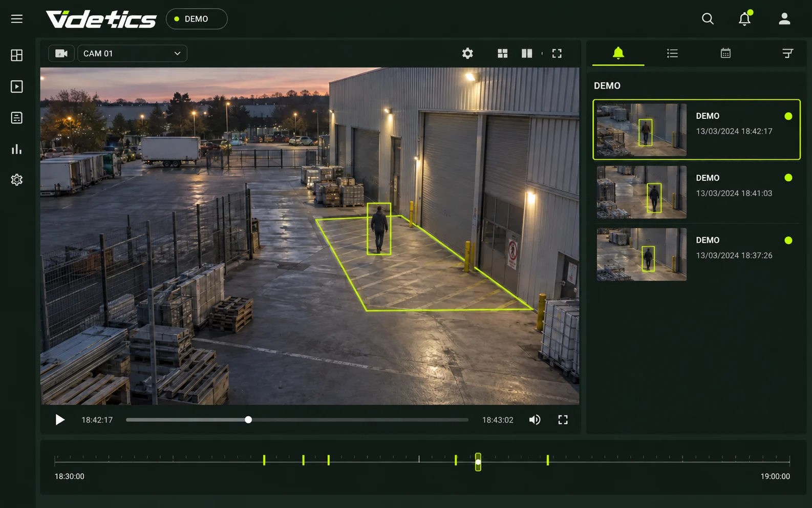Click the video progress slider handle

click(x=248, y=420)
